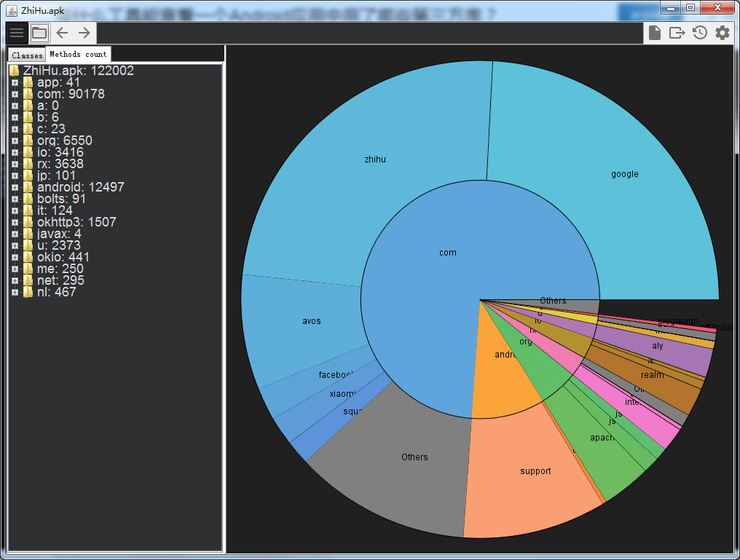Click the realm chart segment
740x560 pixels.
coord(652,379)
